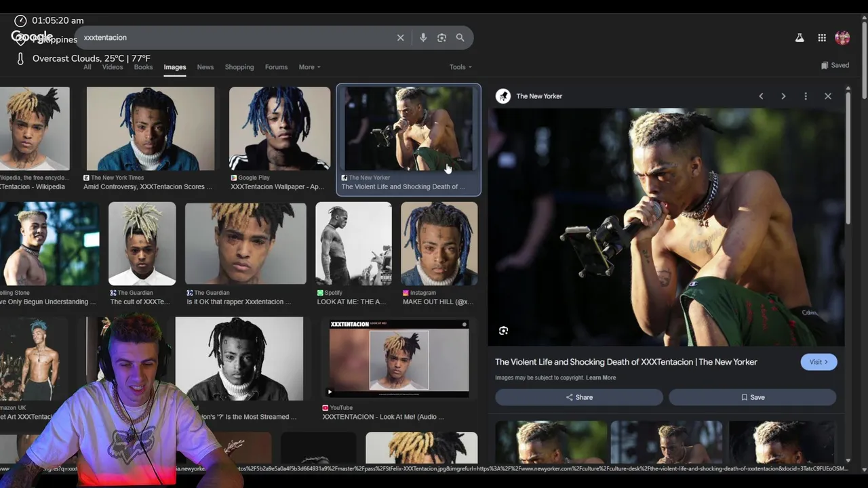Screen dimensions: 868x488
Task: Search inside image with lens icon on preview
Action: [x=503, y=331]
